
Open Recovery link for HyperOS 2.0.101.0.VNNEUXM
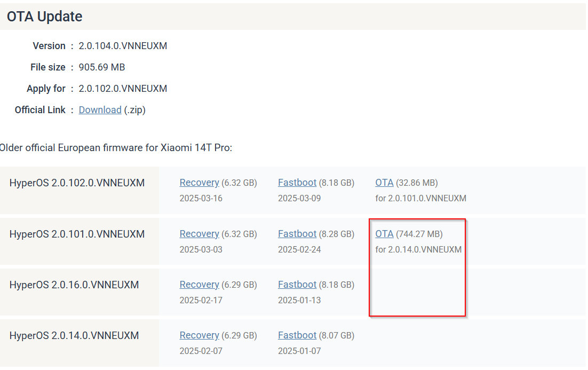click(199, 234)
